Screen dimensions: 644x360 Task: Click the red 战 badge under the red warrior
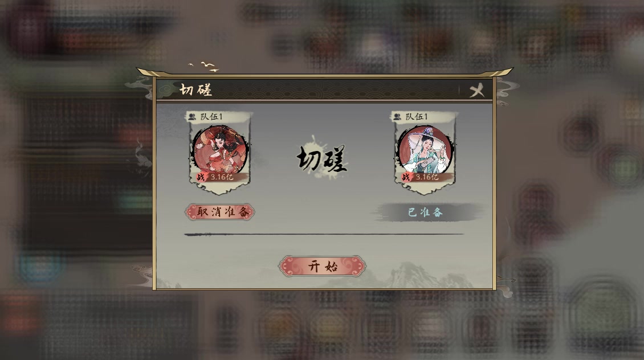click(201, 177)
